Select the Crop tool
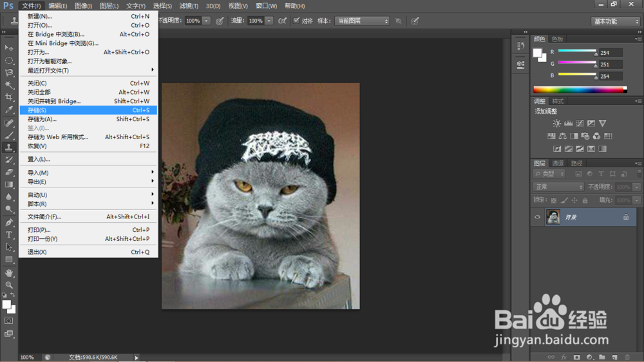Screen dimensions: 644x362 click(8, 97)
